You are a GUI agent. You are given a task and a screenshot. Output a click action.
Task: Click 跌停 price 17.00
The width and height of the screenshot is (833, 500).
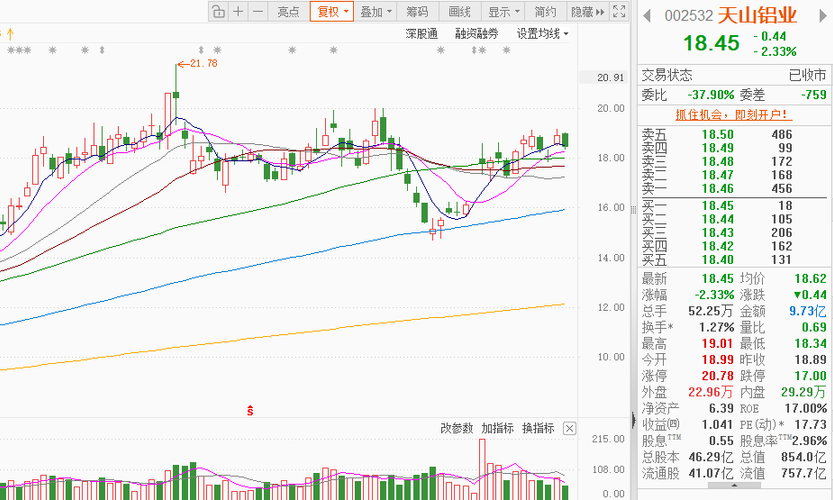click(x=811, y=376)
